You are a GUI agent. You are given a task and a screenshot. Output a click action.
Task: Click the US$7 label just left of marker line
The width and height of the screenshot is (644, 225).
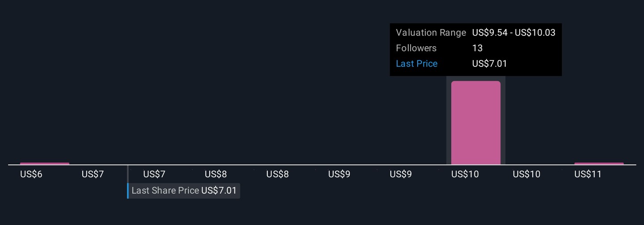coord(93,174)
